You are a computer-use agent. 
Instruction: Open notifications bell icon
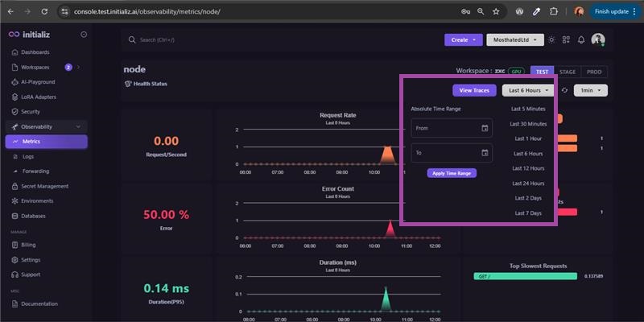pos(580,39)
